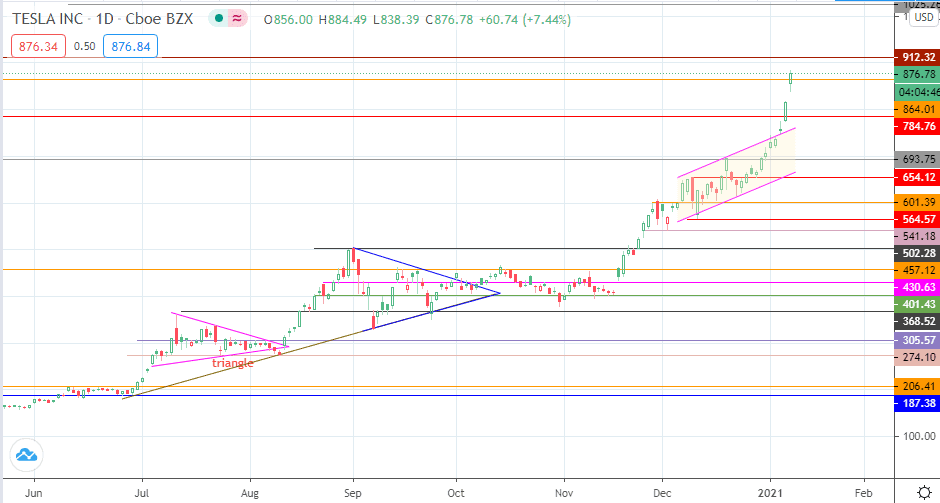This screenshot has width=940, height=503.
Task: Click the +60.74 (+7.44%) change value
Action: point(525,20)
